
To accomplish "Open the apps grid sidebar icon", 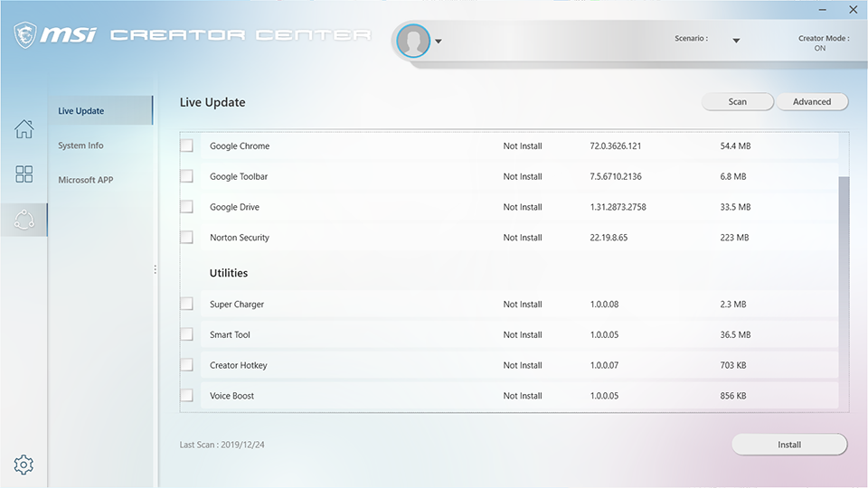I will 24,174.
